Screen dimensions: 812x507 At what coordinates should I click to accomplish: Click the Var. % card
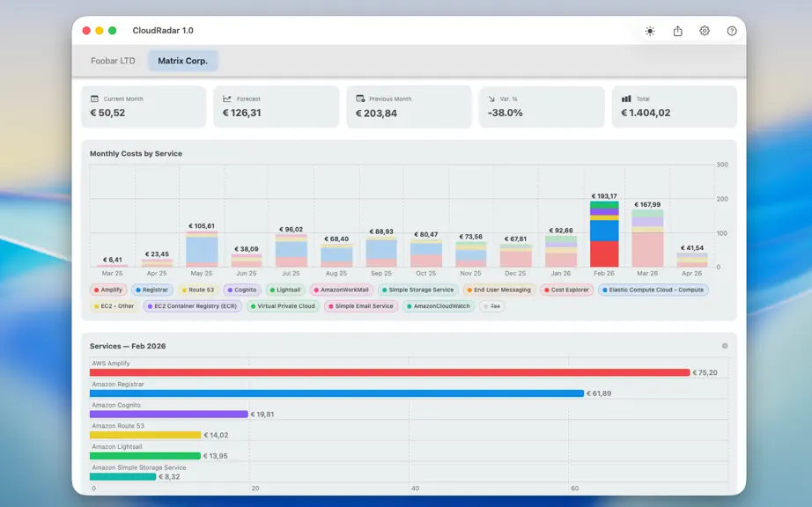(542, 107)
